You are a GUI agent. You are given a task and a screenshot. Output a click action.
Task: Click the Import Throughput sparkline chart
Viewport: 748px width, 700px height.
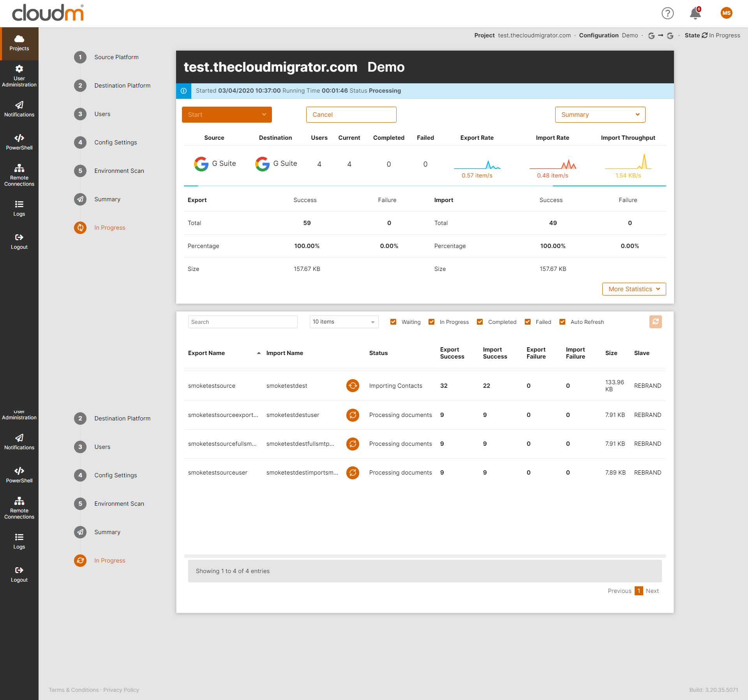coord(628,162)
